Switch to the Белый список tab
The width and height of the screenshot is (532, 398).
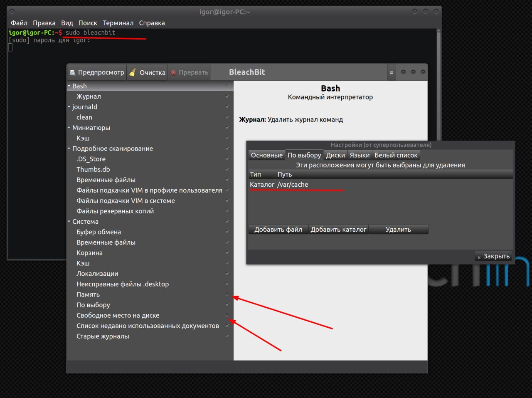pyautogui.click(x=396, y=155)
